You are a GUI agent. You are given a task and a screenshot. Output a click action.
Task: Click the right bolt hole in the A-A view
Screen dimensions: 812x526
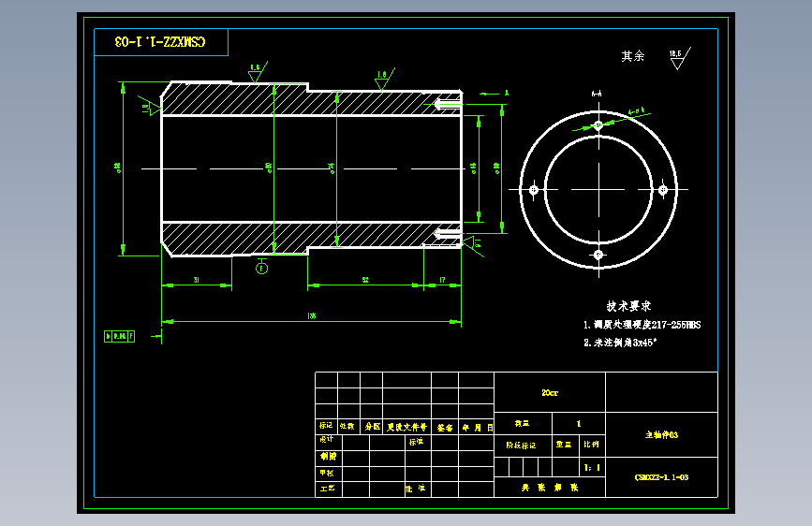click(x=663, y=190)
